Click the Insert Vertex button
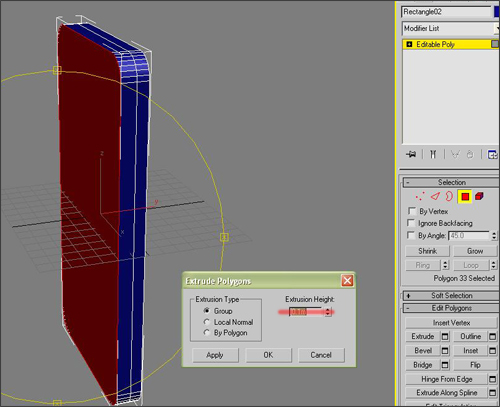The width and height of the screenshot is (500, 407). (451, 323)
